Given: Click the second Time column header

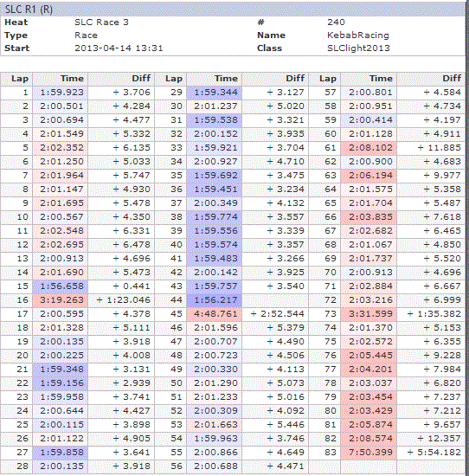Looking at the screenshot, I should [226, 79].
